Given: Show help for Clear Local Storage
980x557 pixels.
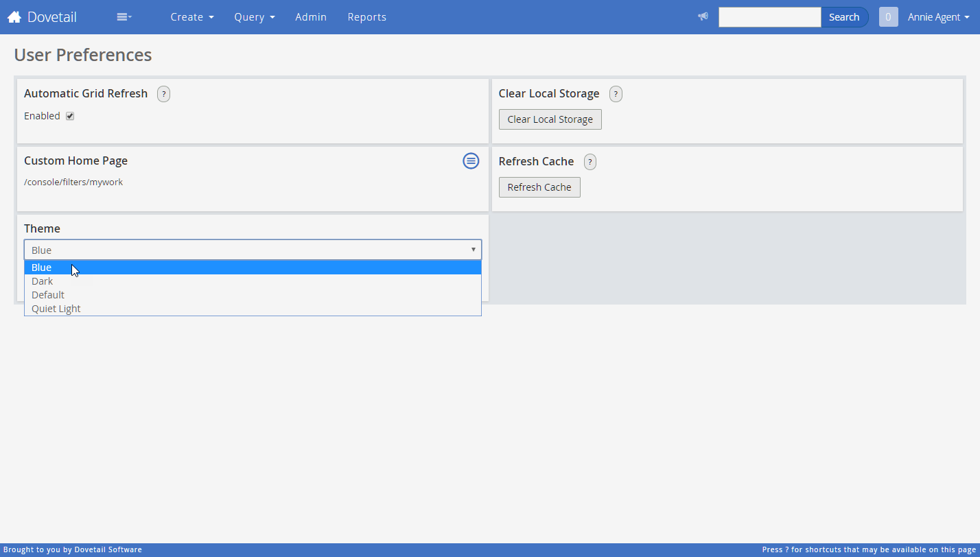Looking at the screenshot, I should [616, 94].
